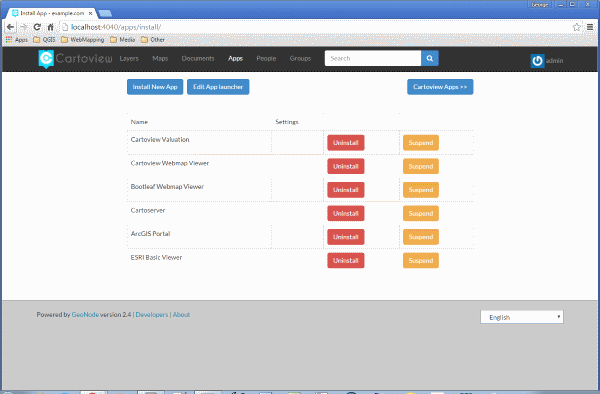The height and width of the screenshot is (394, 600).
Task: Suspend Cartoserver app
Action: click(421, 213)
